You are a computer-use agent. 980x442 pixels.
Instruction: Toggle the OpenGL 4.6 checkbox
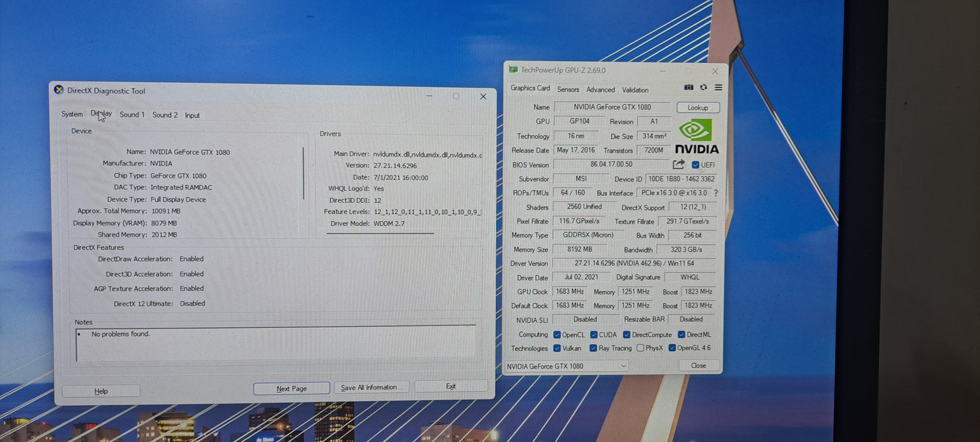pos(672,348)
